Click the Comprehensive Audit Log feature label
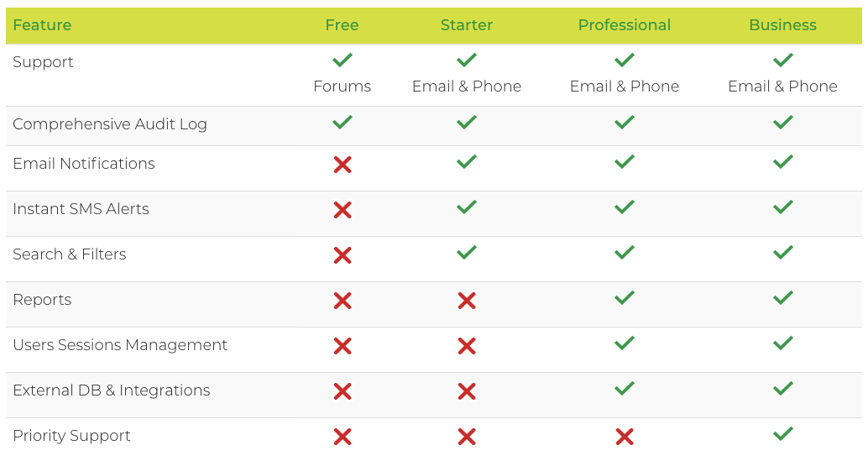868x461 pixels. click(x=110, y=124)
